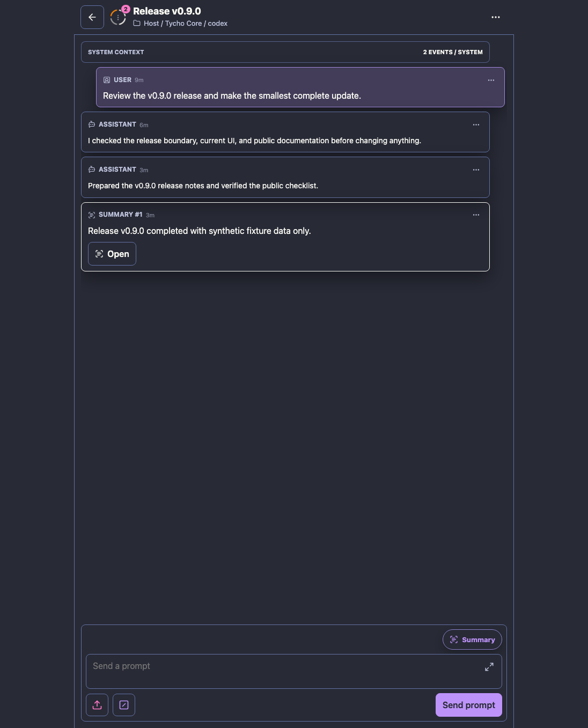This screenshot has width=588, height=728.
Task: Open the session status spinner icon
Action: click(118, 18)
